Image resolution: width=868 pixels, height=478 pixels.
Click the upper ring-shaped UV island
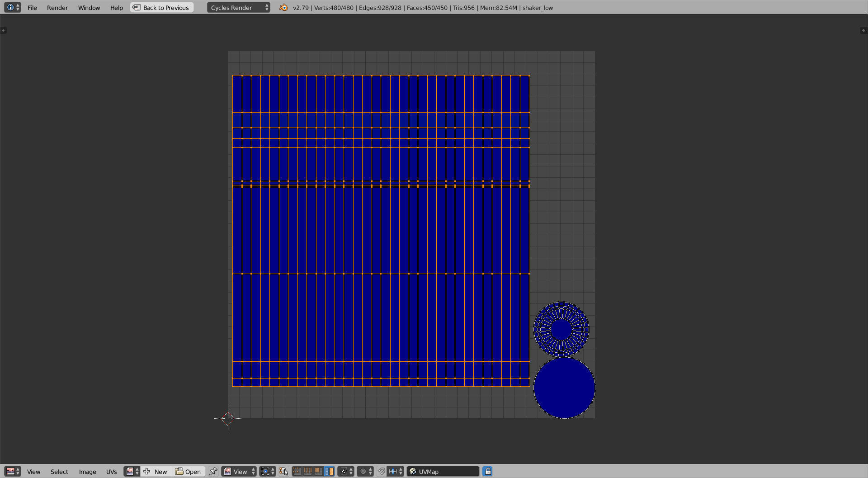click(561, 329)
